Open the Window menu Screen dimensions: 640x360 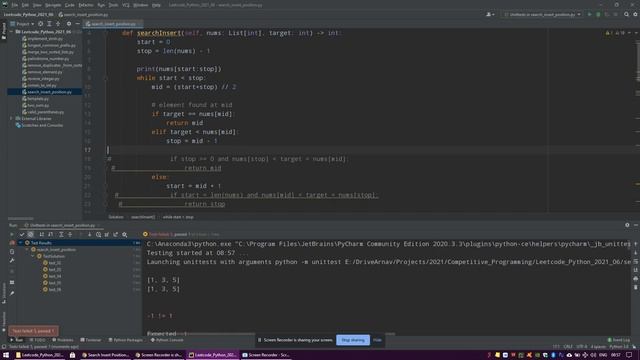tap(140, 5)
